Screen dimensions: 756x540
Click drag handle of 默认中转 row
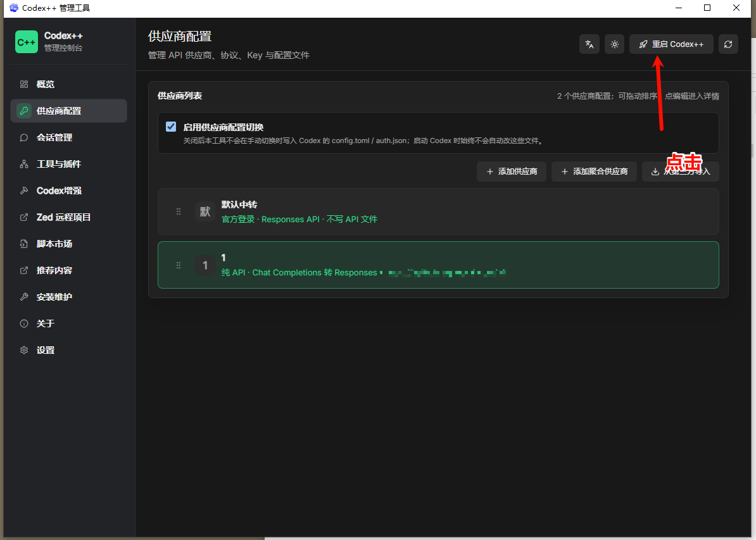click(x=179, y=211)
